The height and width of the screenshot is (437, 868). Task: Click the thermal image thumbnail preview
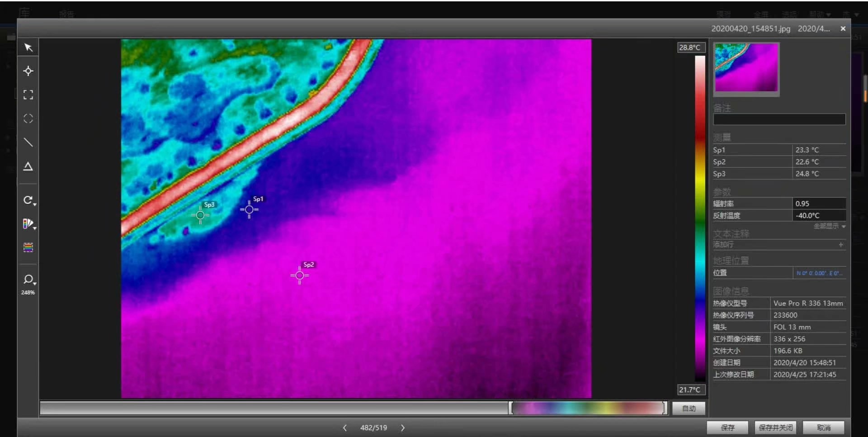pos(746,68)
